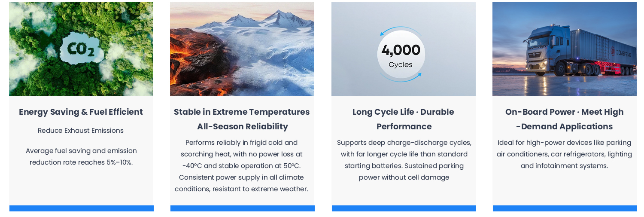Click the Energy Saving & Fuel Efficient heading
This screenshot has height=217, width=644.
pyautogui.click(x=81, y=112)
